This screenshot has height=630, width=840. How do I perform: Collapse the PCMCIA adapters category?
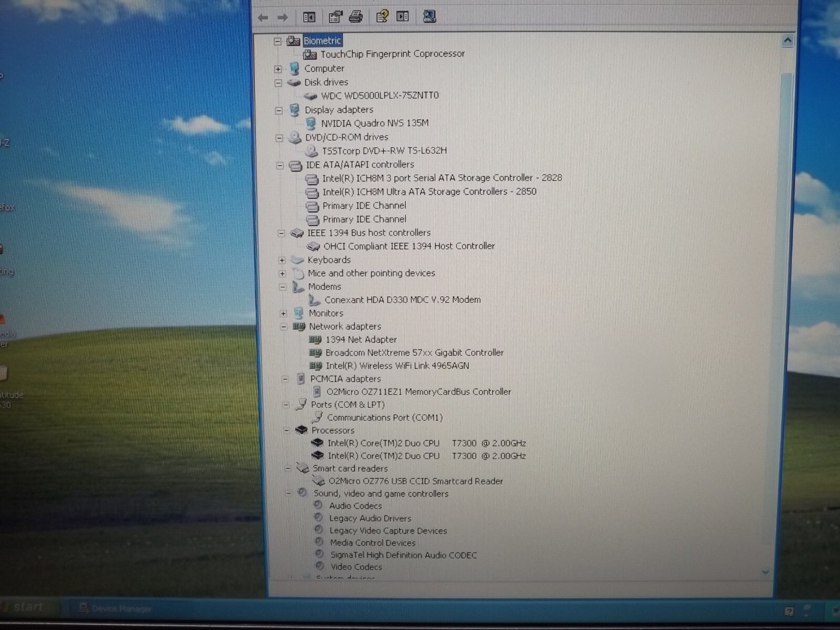[x=285, y=379]
